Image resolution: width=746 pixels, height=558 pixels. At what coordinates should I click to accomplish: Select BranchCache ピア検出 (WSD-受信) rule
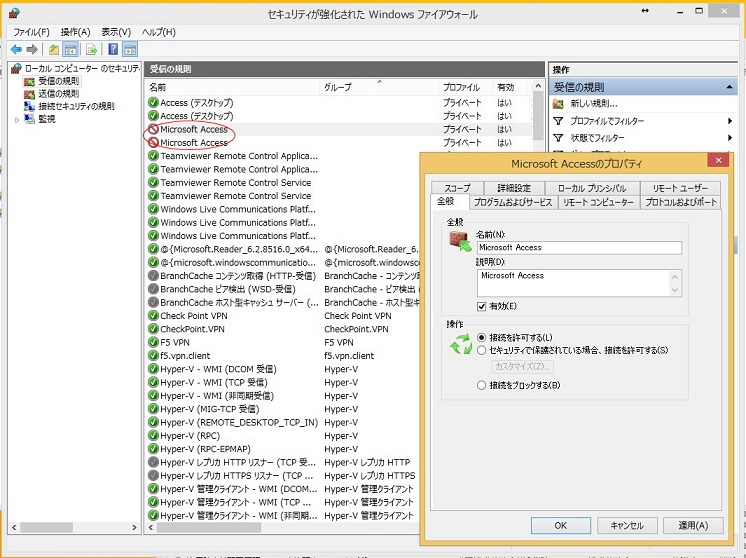click(283, 289)
